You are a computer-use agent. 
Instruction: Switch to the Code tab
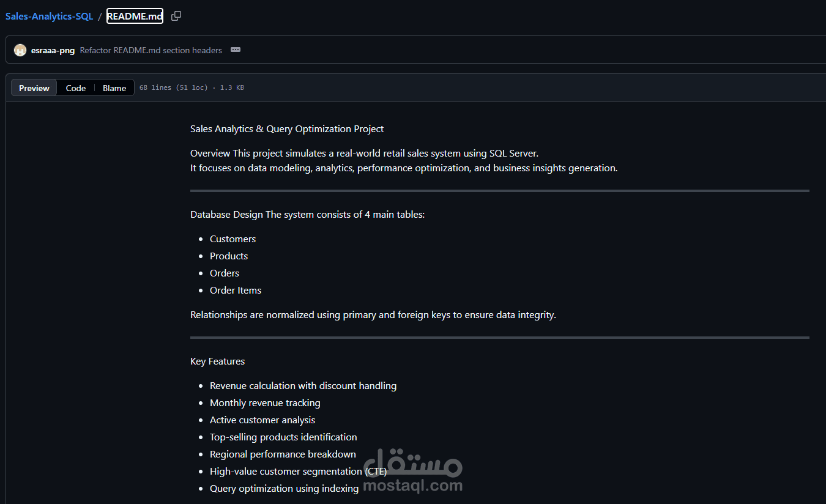pyautogui.click(x=76, y=88)
